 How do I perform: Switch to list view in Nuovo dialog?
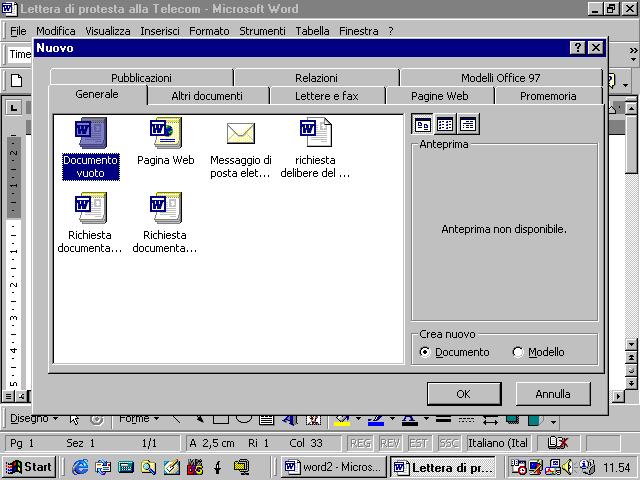click(x=445, y=124)
